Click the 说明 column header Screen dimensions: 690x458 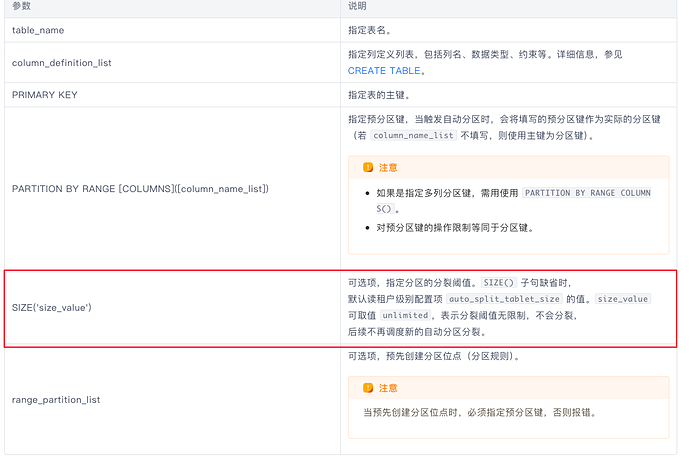[x=509, y=7]
